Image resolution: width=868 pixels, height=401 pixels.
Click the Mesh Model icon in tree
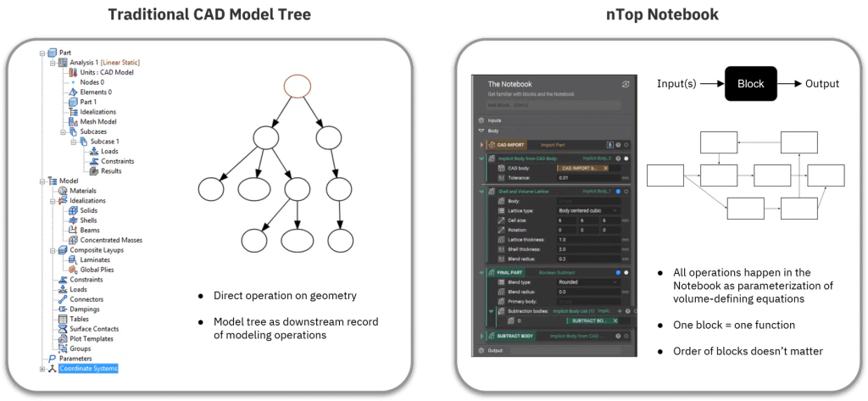[73, 122]
